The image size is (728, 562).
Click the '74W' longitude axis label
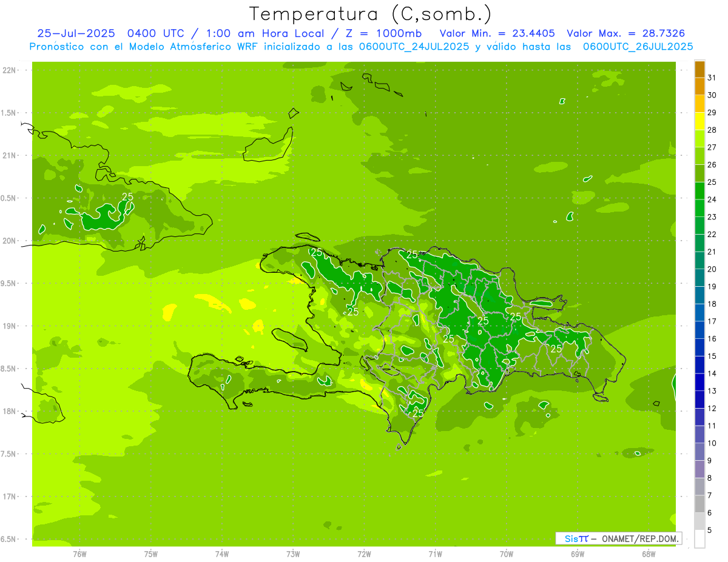tap(222, 554)
